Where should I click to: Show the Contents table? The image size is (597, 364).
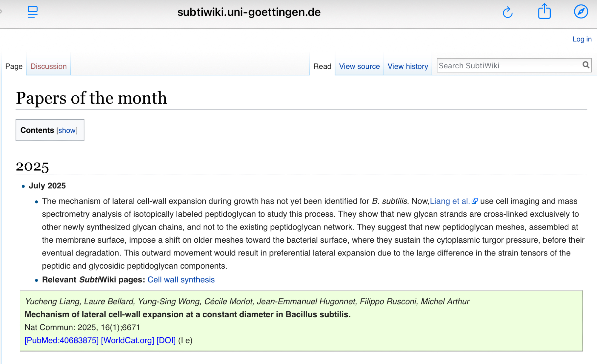click(67, 130)
